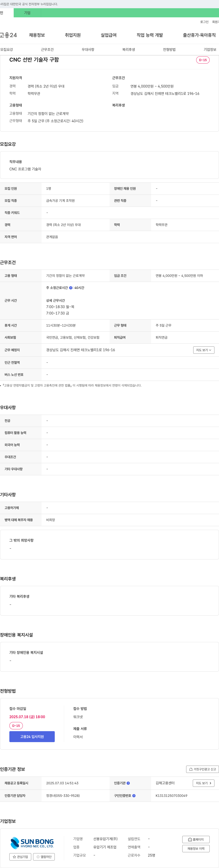Screen dimensions: 219x868
Task: Open the 실업급여 main menu
Action: 109,35
